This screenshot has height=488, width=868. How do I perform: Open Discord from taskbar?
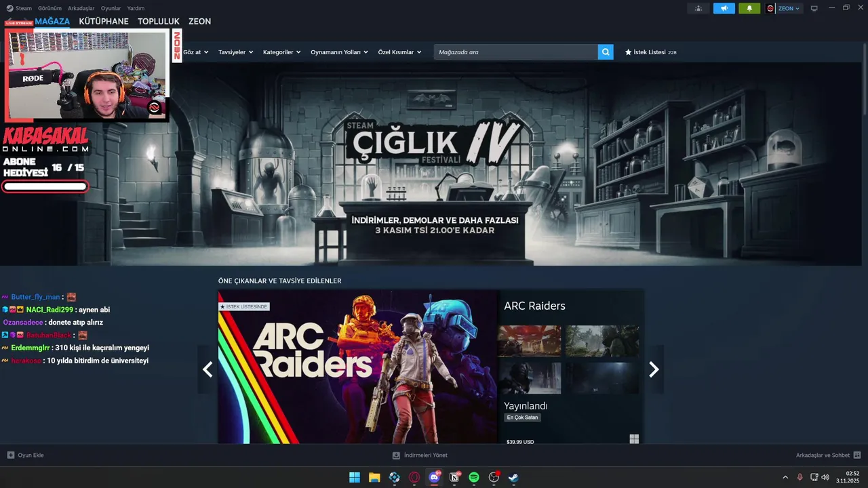[435, 477]
